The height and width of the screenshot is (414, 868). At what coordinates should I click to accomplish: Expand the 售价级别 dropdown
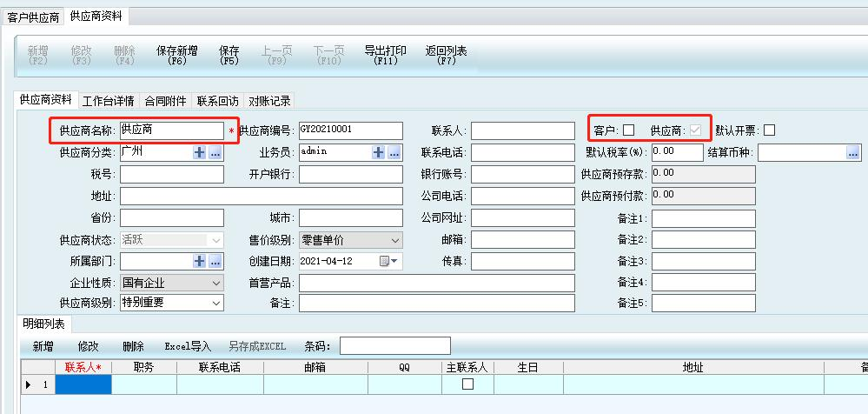point(395,239)
